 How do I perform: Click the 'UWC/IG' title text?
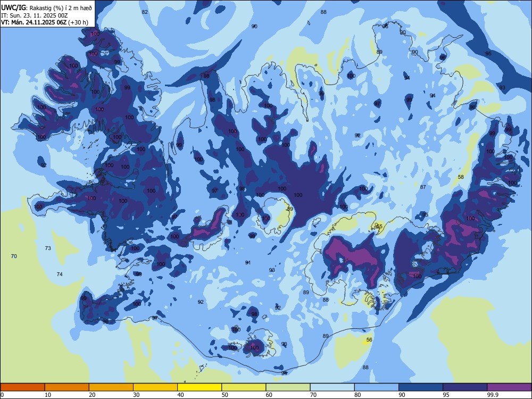13,8
